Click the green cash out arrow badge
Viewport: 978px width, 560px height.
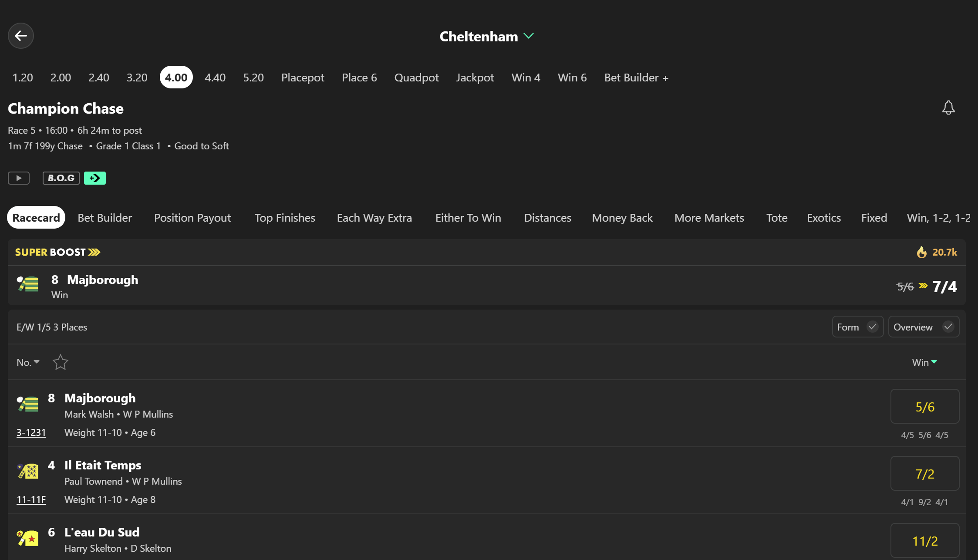[x=95, y=178]
